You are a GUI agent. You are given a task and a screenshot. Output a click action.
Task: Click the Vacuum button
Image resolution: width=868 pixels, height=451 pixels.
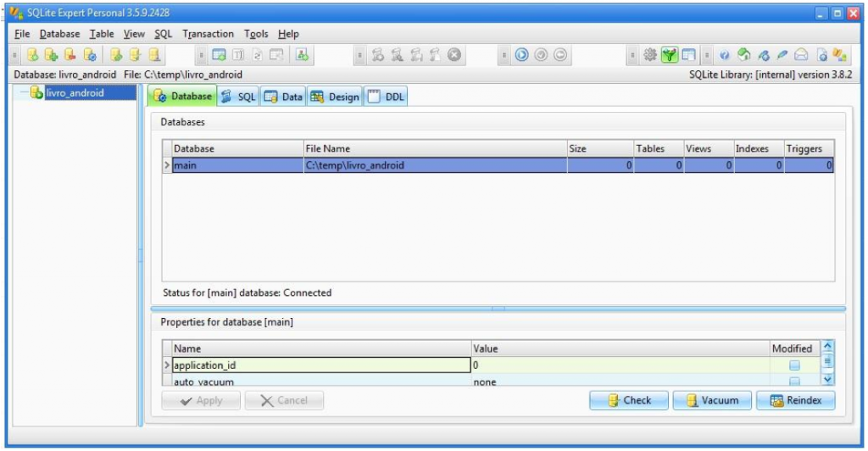point(712,400)
